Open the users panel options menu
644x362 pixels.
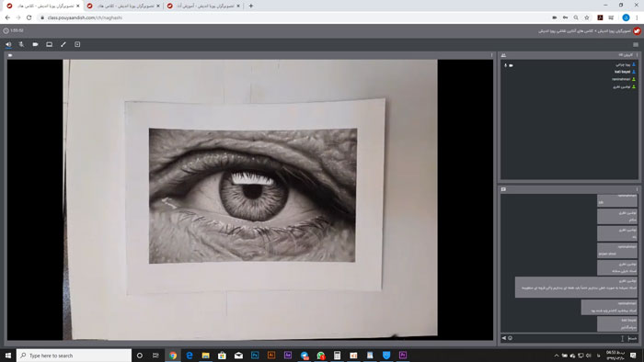[x=637, y=55]
